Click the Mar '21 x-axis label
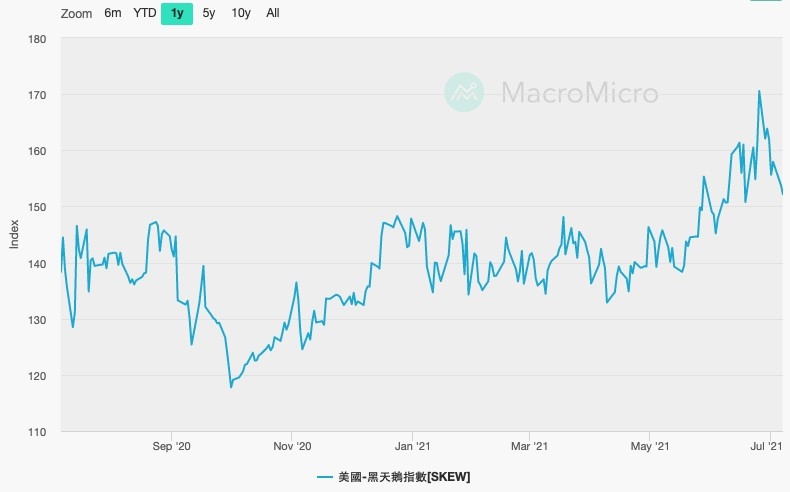This screenshot has width=790, height=492. (528, 447)
